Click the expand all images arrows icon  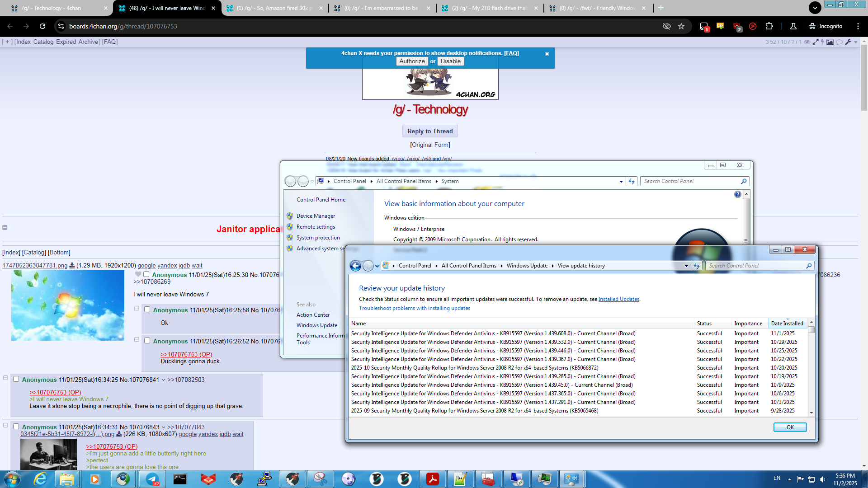coord(816,42)
